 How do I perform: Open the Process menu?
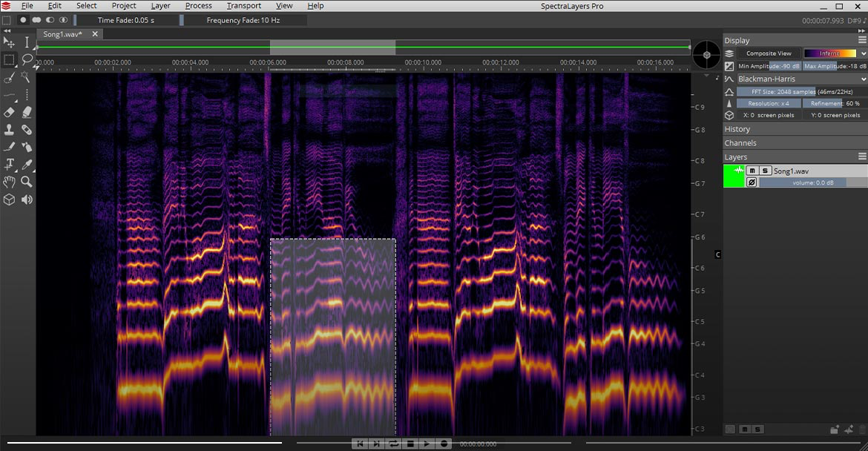pos(198,6)
